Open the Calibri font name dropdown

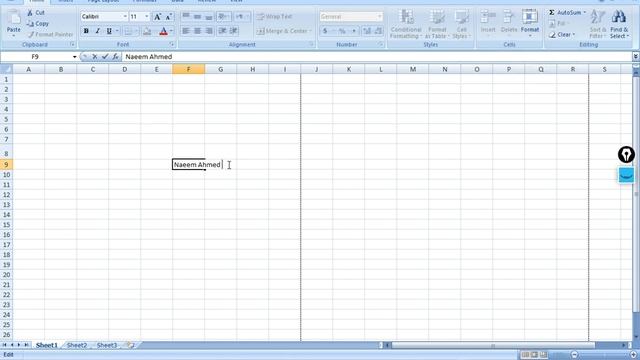tap(125, 17)
